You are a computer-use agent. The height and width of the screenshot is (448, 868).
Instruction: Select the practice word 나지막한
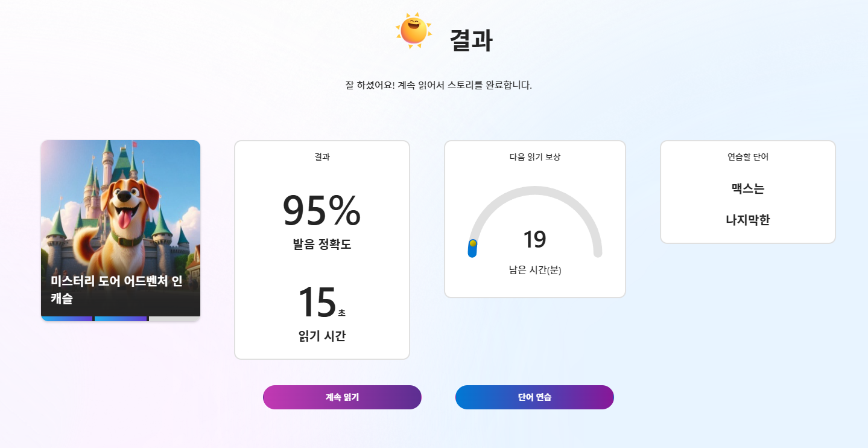[748, 220]
